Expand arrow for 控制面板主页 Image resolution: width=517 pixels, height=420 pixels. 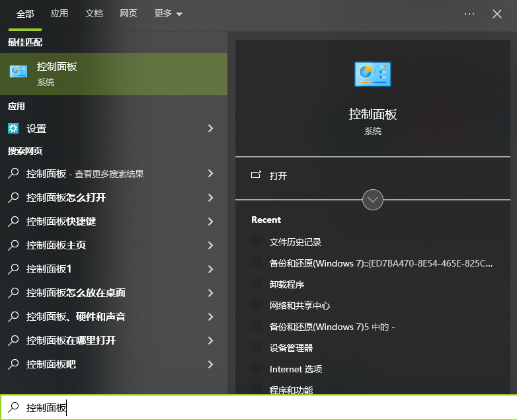(x=211, y=245)
